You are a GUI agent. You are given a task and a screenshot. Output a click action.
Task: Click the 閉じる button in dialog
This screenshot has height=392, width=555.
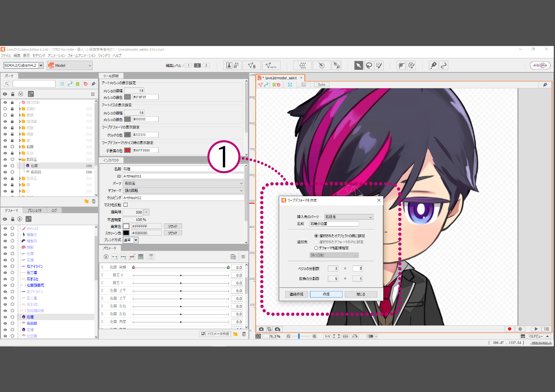361,294
